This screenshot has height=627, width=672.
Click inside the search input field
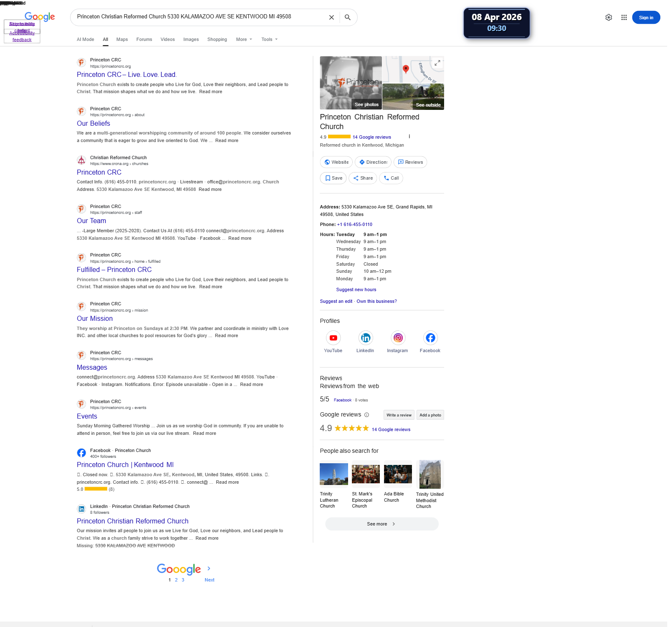click(x=198, y=17)
